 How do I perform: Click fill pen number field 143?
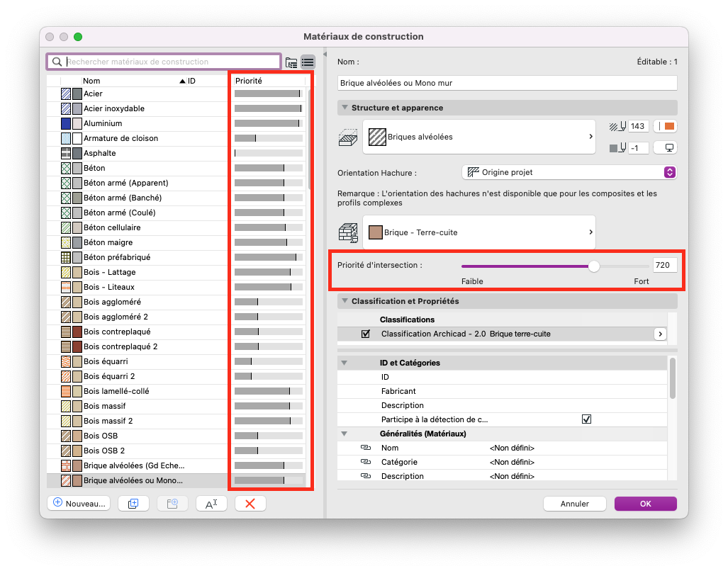(x=639, y=126)
